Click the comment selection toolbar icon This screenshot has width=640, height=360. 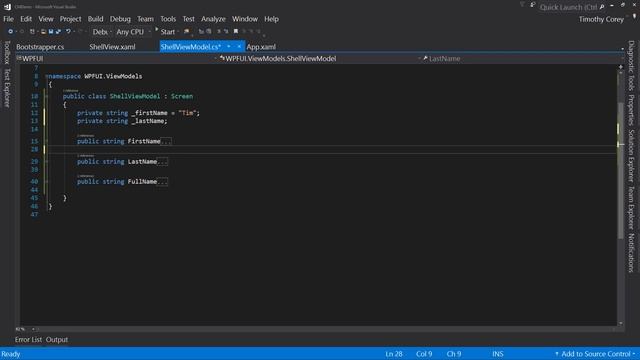[219, 31]
